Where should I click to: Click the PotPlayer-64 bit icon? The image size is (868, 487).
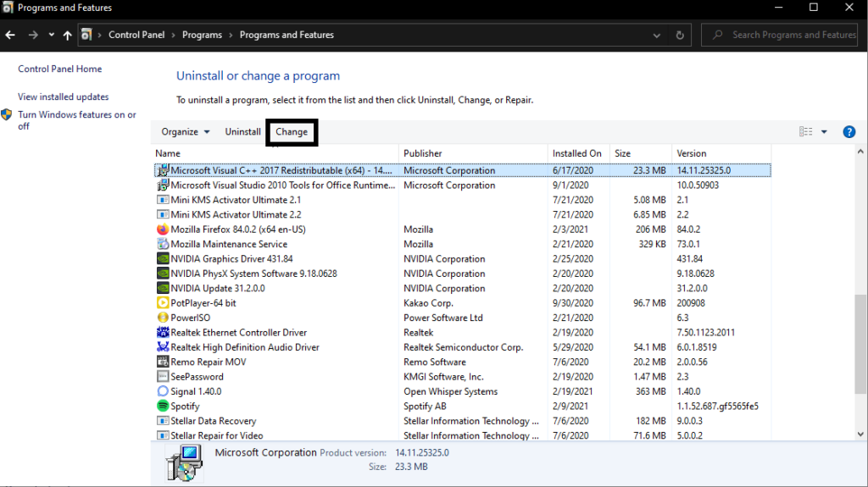163,303
